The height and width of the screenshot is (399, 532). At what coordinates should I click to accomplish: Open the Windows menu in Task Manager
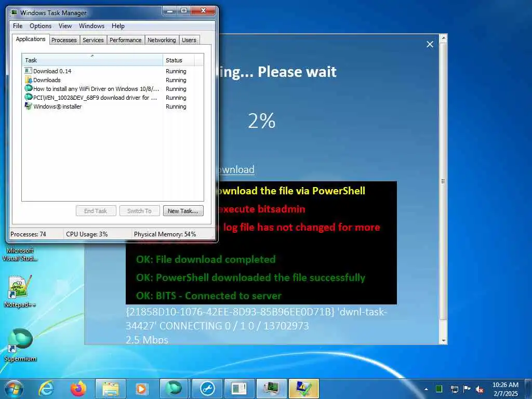(91, 26)
